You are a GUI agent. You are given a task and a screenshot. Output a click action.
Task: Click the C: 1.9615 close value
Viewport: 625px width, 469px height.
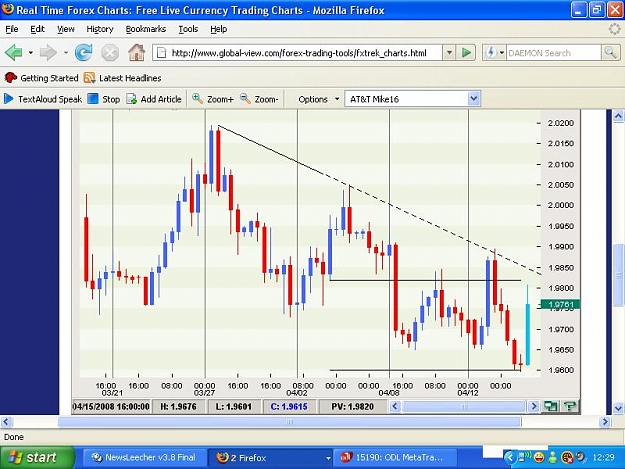tap(289, 407)
